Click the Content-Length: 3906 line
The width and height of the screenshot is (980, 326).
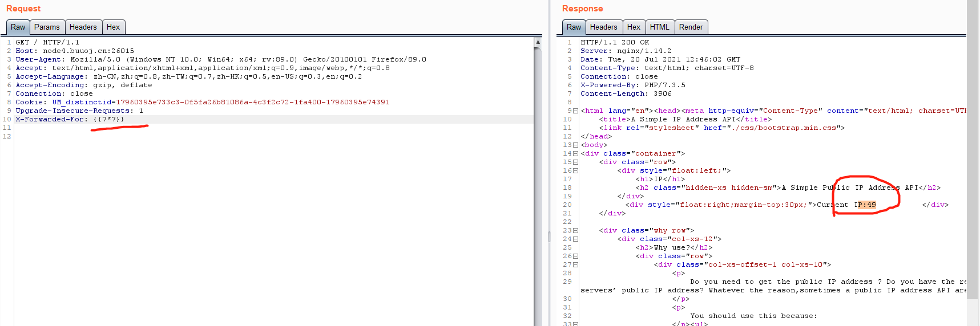tap(626, 93)
